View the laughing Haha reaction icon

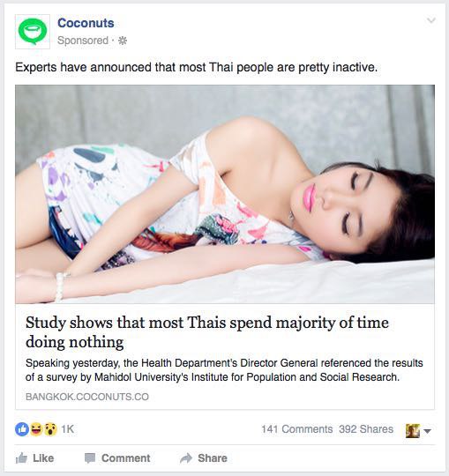36,429
